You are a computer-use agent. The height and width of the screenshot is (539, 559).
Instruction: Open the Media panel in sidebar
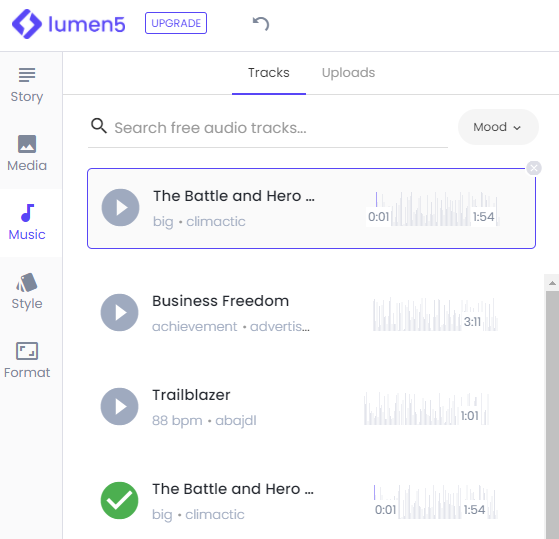(27, 154)
